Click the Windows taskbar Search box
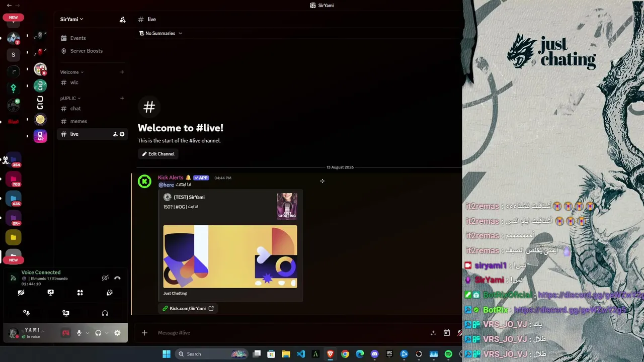 point(212,354)
